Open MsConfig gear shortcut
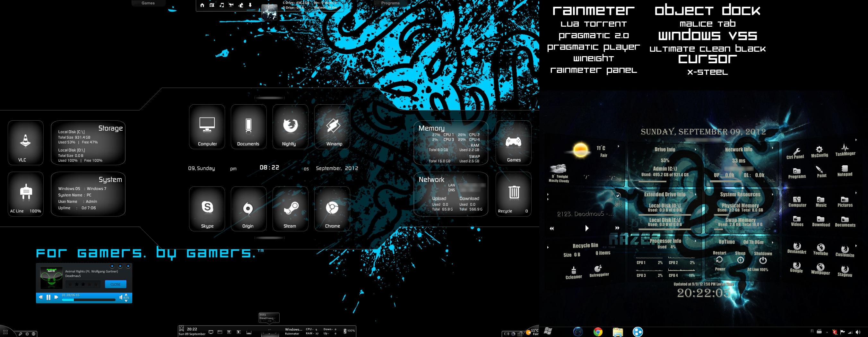Viewport: 868px width, 337px height. 820,151
